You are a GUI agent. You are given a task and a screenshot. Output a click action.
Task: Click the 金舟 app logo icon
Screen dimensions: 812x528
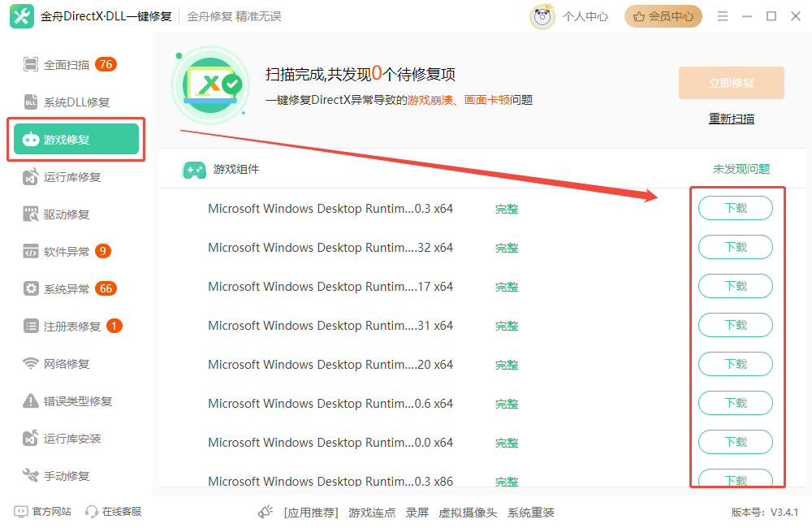22,16
